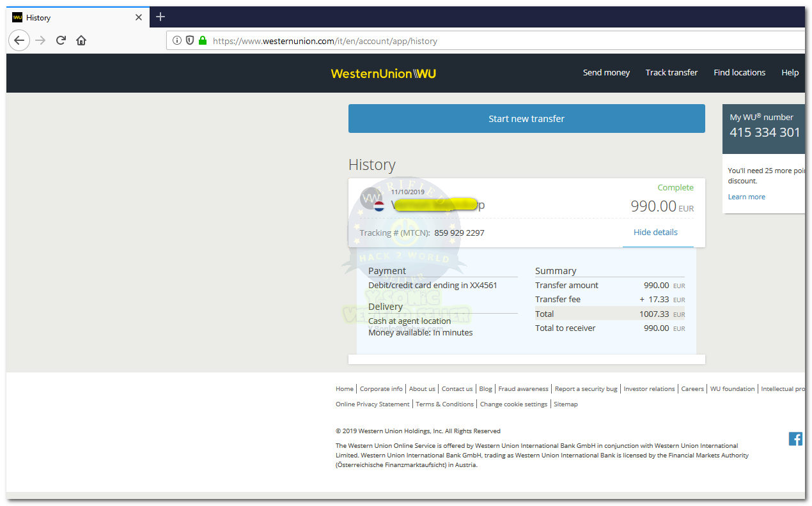This screenshot has width=812, height=506.
Task: Click the Complete status label
Action: pos(675,187)
